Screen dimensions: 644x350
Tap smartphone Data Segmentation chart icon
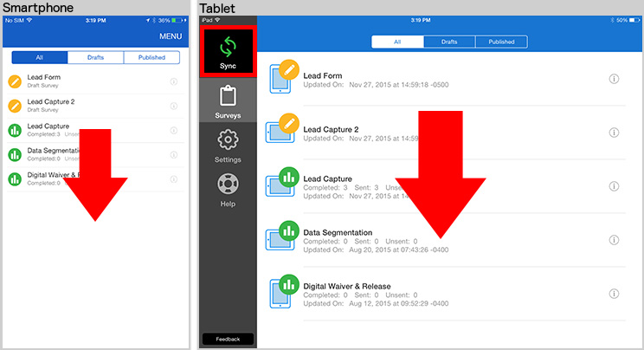coord(15,155)
